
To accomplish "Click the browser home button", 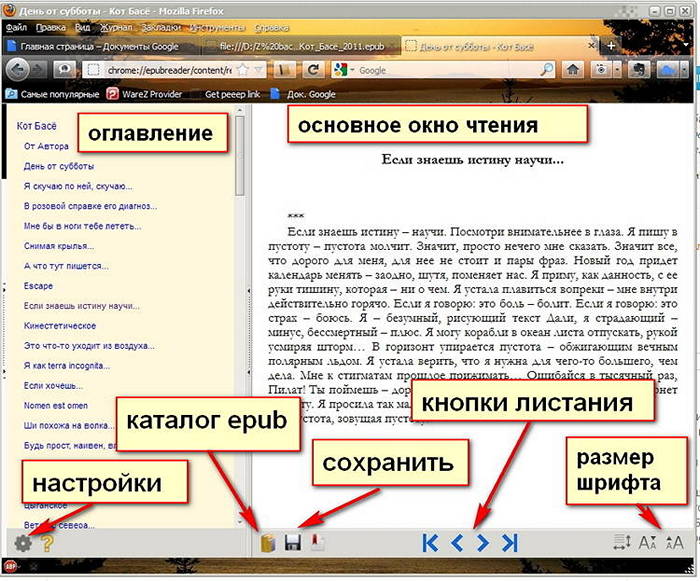I will tap(574, 70).
